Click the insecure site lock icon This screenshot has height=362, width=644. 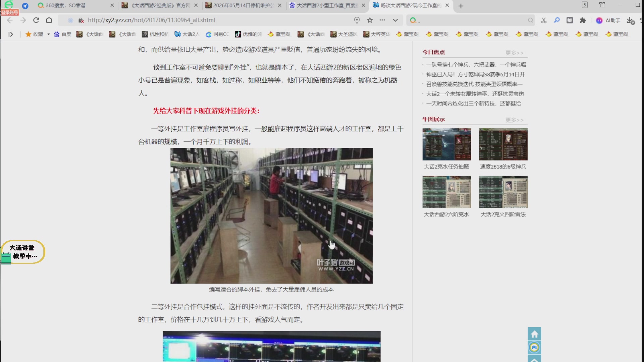[81, 20]
